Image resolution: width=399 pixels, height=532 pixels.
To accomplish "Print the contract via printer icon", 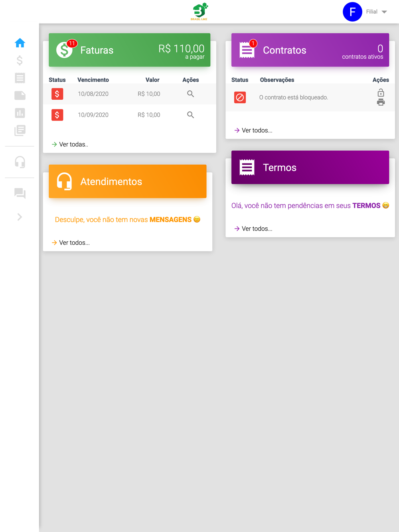I will [x=381, y=102].
